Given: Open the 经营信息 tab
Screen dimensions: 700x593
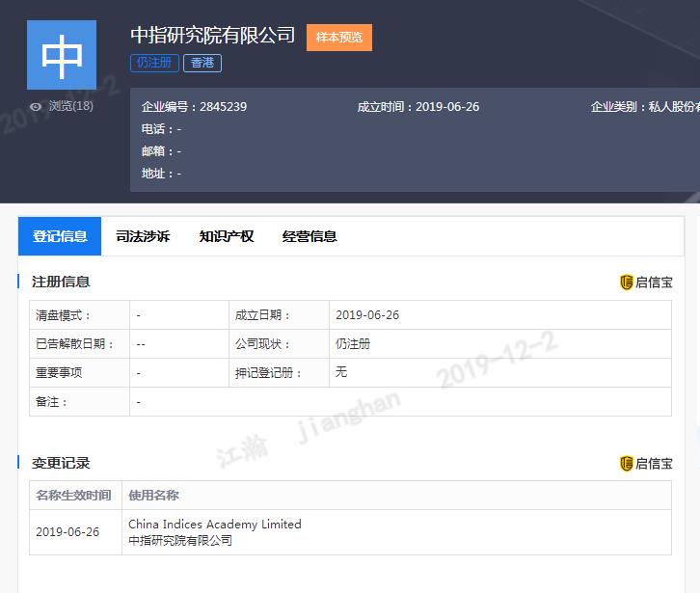Looking at the screenshot, I should 310,236.
